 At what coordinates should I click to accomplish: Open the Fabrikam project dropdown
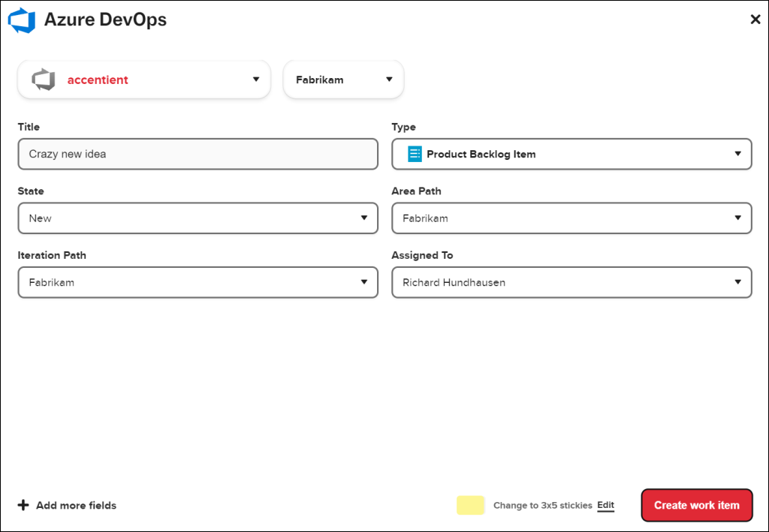pos(343,80)
